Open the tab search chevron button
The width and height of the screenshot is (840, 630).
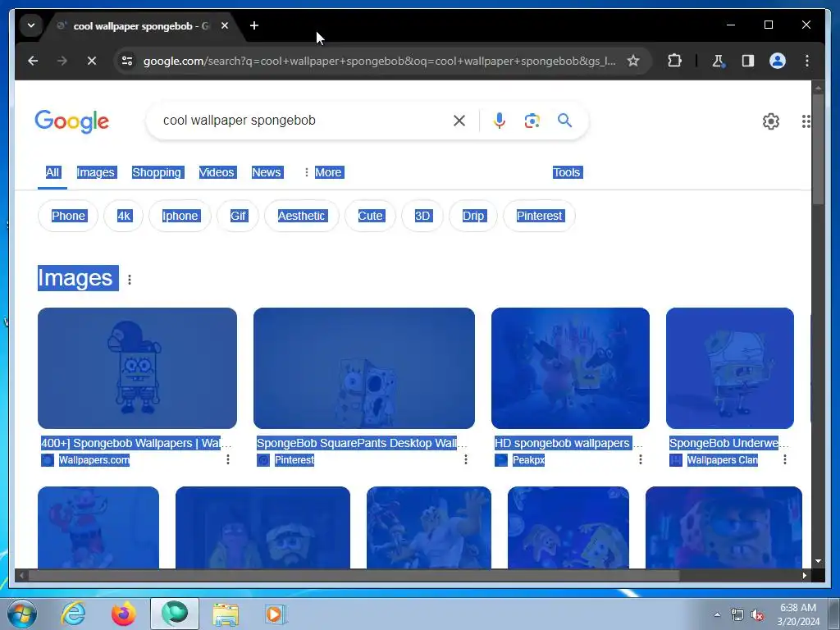click(31, 25)
